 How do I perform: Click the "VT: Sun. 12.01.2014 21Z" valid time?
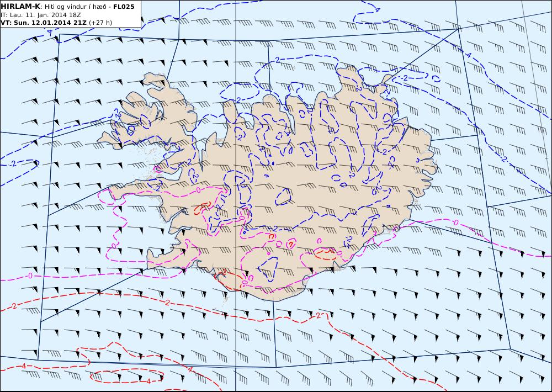tap(44, 23)
